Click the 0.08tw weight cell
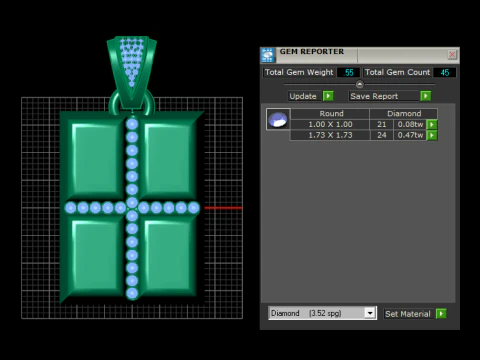This screenshot has width=480, height=360. (x=410, y=124)
